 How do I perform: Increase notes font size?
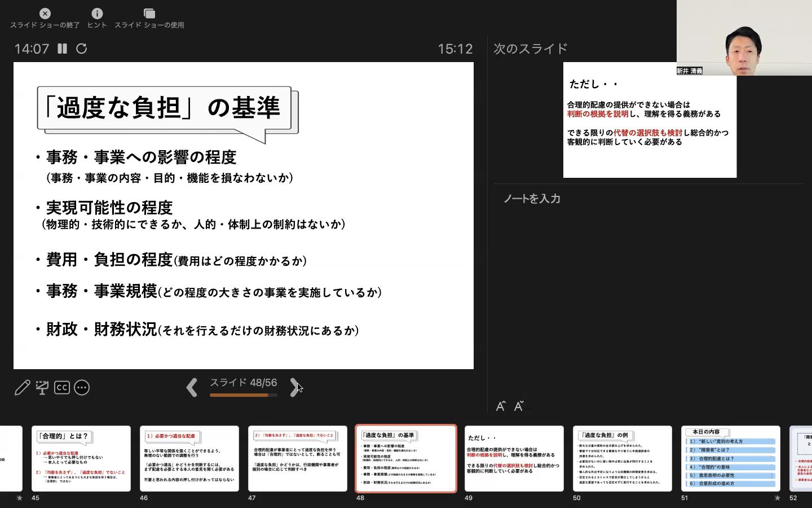point(500,406)
